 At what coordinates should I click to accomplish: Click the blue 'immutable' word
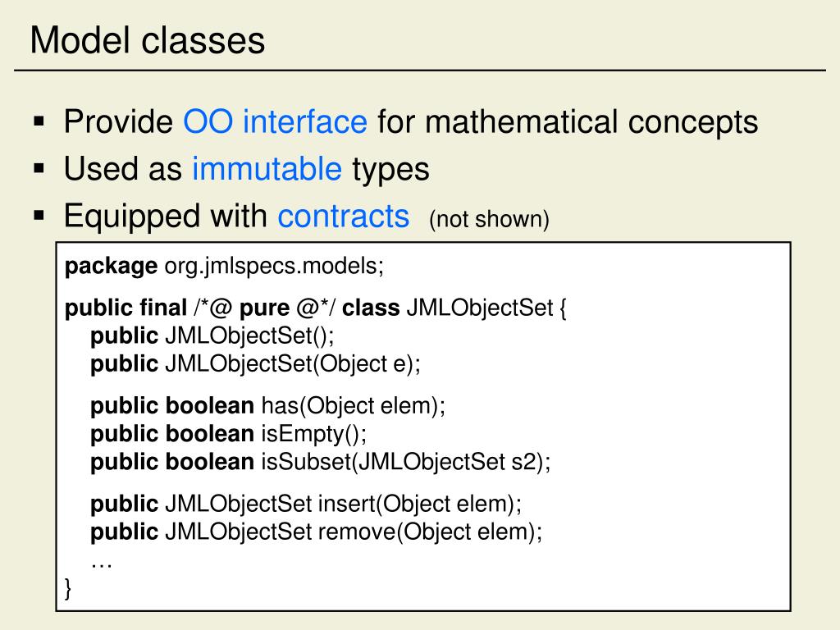pyautogui.click(x=267, y=169)
